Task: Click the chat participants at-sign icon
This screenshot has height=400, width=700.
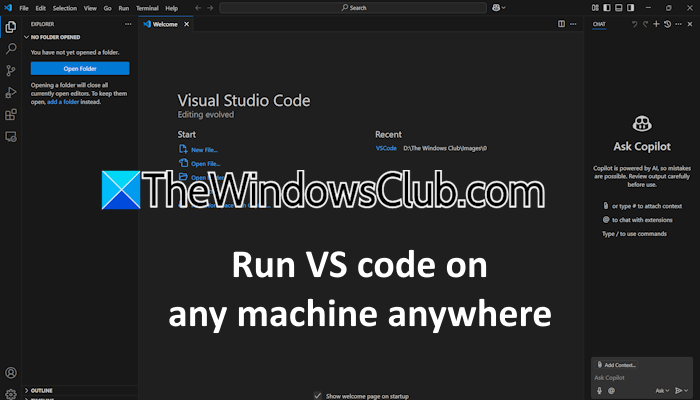Action: coord(611,391)
